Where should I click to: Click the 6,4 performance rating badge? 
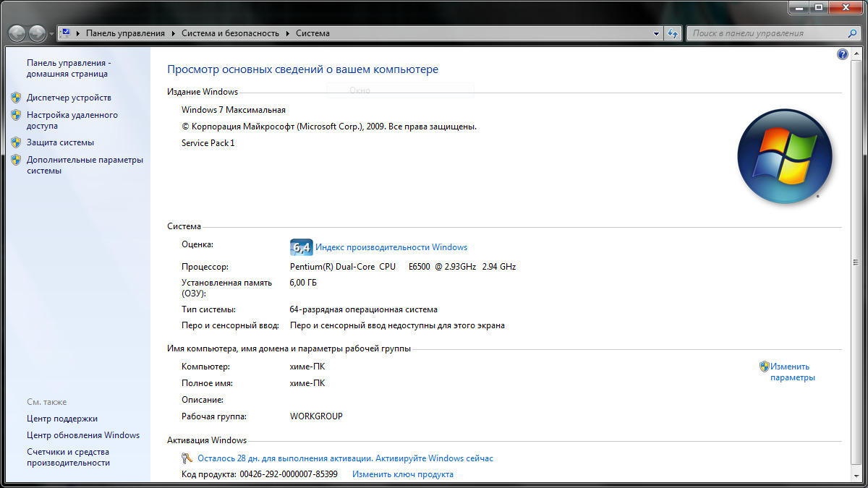pos(301,247)
